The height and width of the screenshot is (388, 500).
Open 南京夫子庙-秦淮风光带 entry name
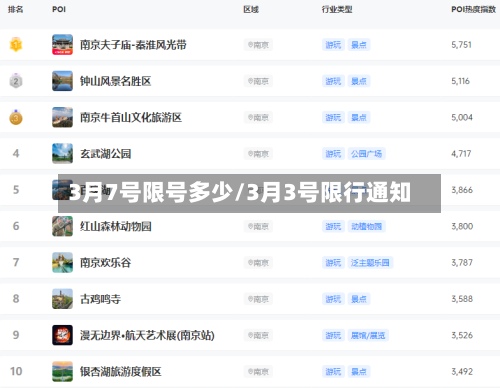click(133, 45)
